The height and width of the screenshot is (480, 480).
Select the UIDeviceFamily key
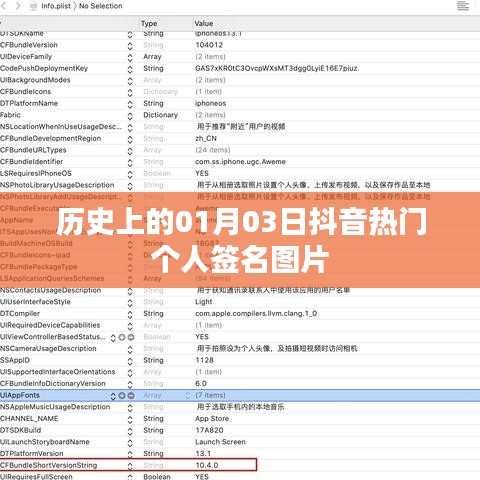pyautogui.click(x=26, y=56)
